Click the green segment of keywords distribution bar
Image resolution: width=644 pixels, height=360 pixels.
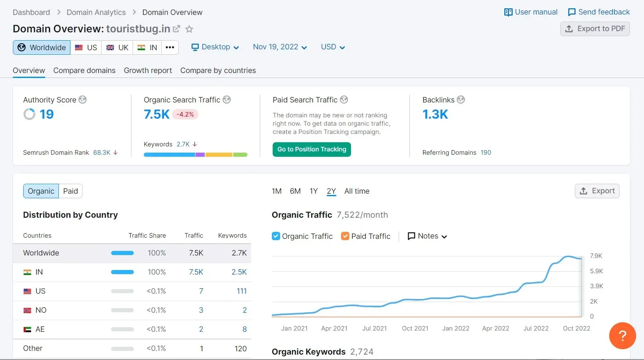[240, 155]
